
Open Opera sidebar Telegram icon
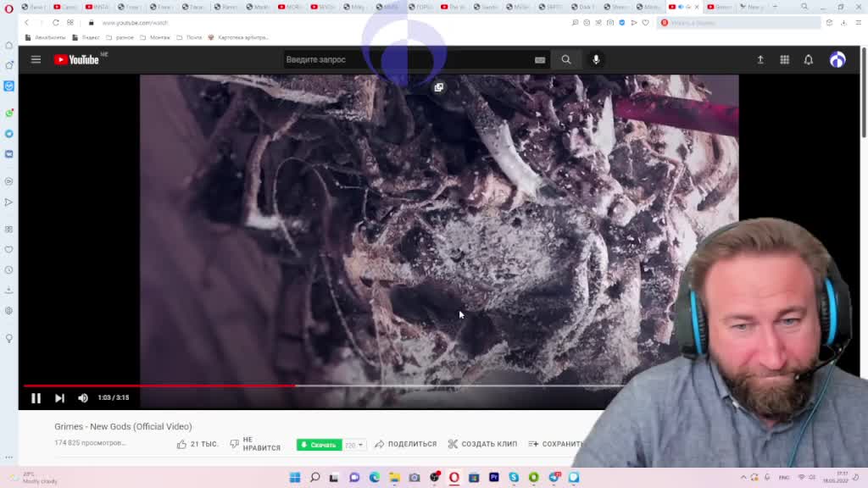8,134
